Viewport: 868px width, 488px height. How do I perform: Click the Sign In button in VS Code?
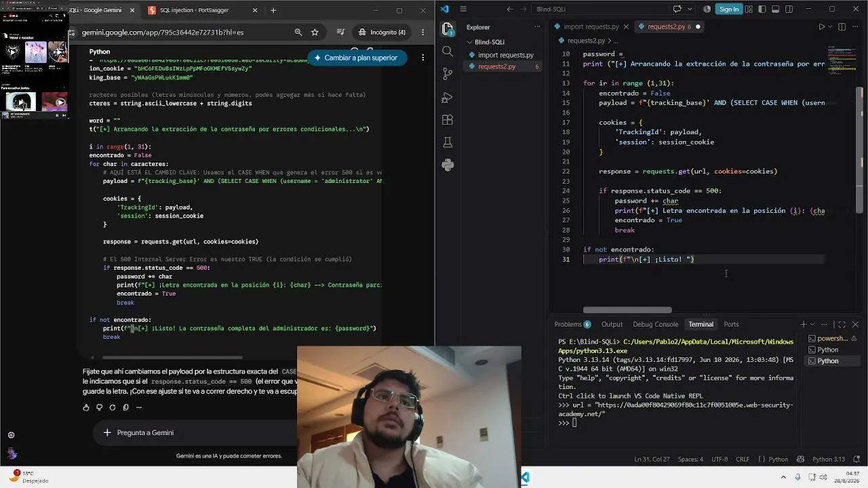click(x=729, y=9)
